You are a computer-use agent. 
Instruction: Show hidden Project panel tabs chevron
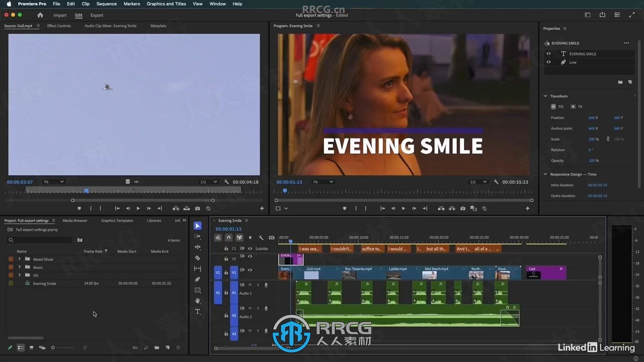(x=184, y=220)
